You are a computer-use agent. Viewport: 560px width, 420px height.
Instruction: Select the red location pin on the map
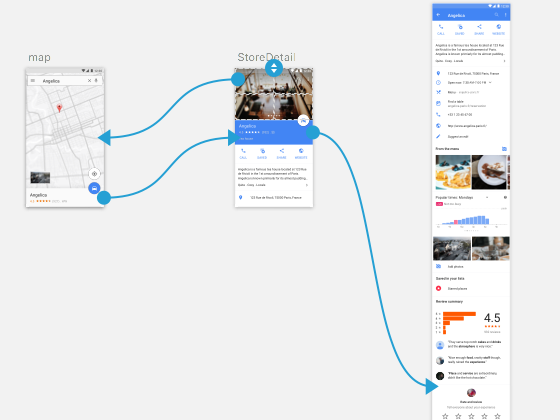pos(59,108)
